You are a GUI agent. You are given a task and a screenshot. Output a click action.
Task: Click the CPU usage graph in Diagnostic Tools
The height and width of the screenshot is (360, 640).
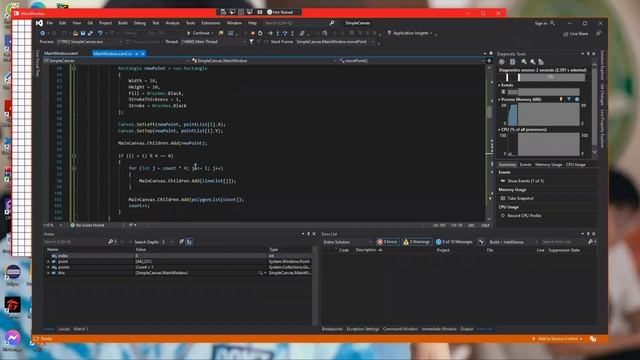coord(543,144)
